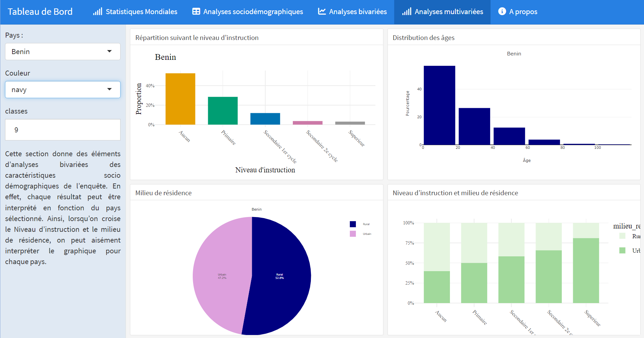Click the navy Rural legend square in pie chart

pos(353,224)
